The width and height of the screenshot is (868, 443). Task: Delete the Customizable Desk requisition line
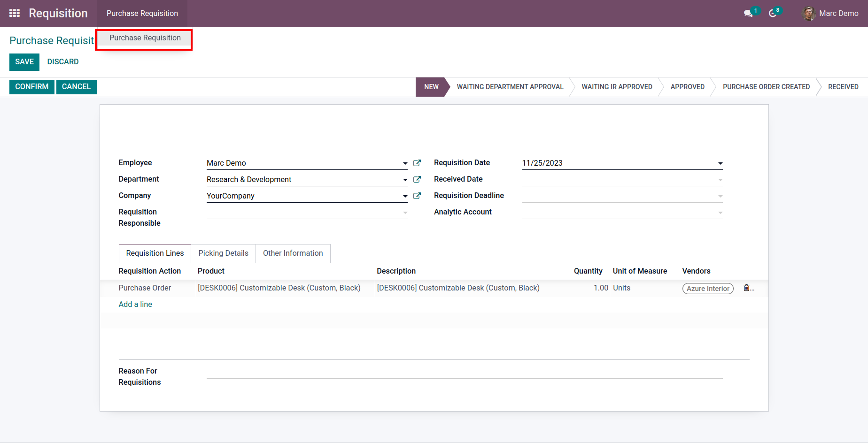point(746,288)
